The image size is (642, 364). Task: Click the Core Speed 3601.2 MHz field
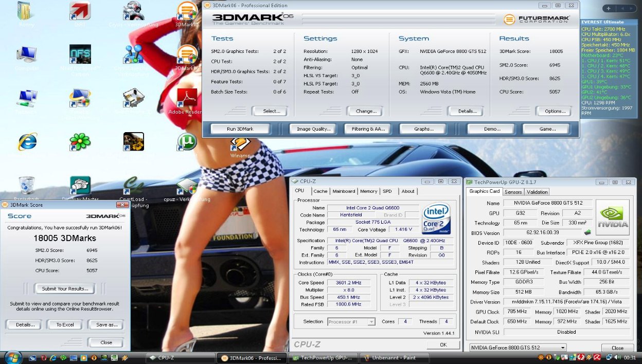pos(348,283)
